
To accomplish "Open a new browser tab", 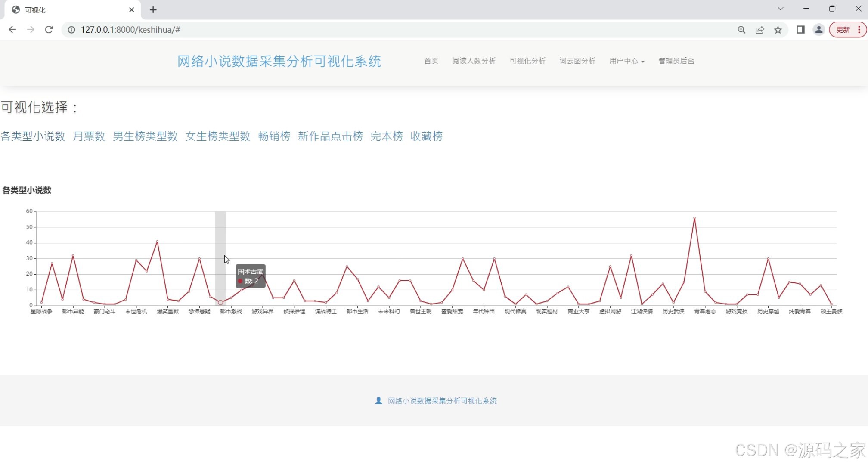I will [x=153, y=10].
